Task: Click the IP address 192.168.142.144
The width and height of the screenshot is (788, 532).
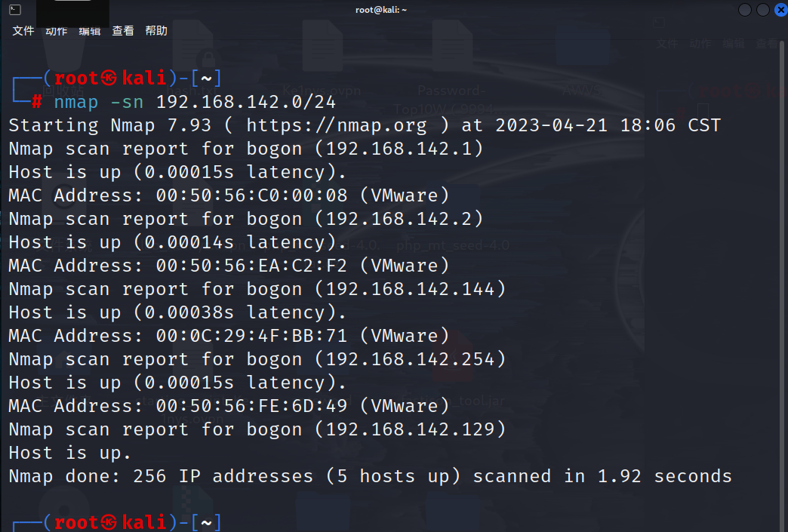Action: pyautogui.click(x=410, y=289)
